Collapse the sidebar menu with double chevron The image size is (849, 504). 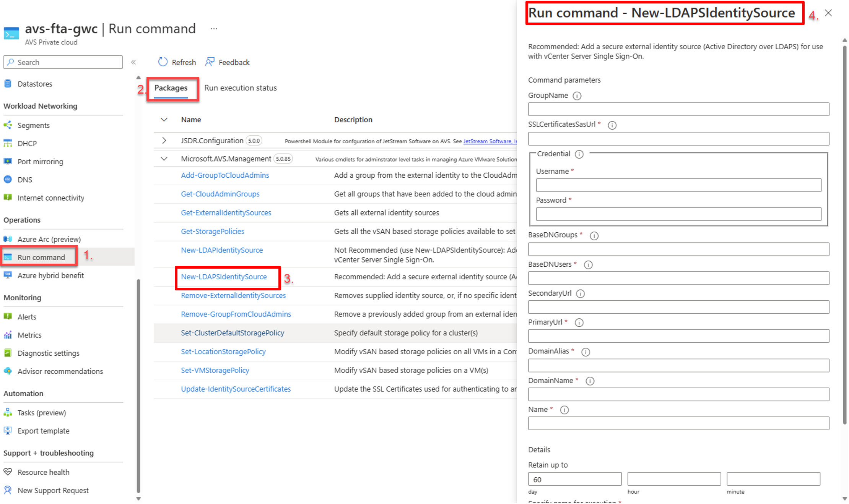133,62
